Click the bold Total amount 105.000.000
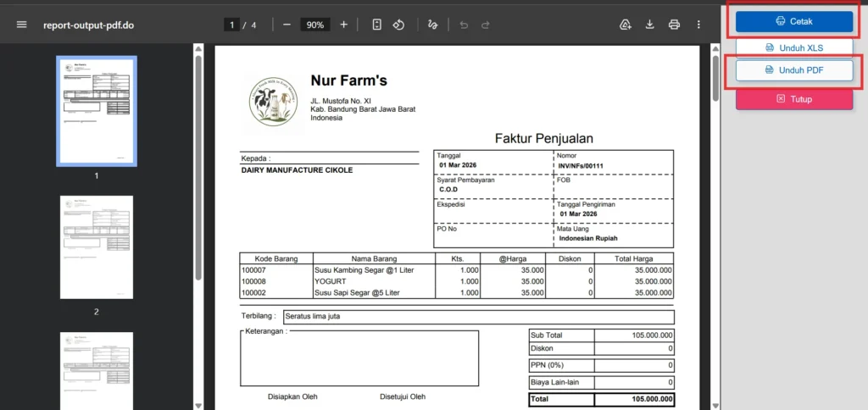 (x=652, y=399)
